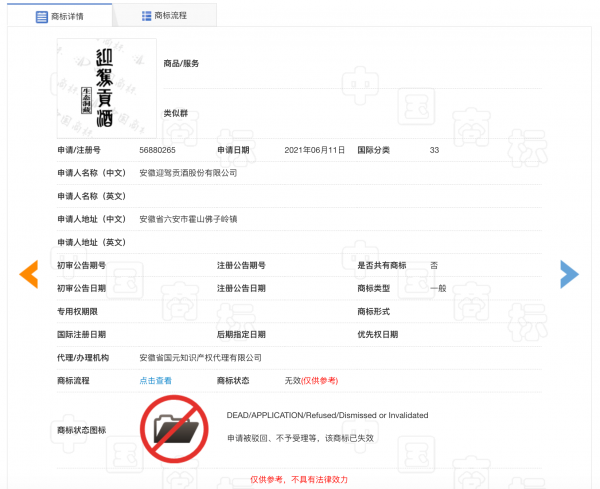Click the list icon in 商标流程 tab
The width and height of the screenshot is (600, 489).
147,16
